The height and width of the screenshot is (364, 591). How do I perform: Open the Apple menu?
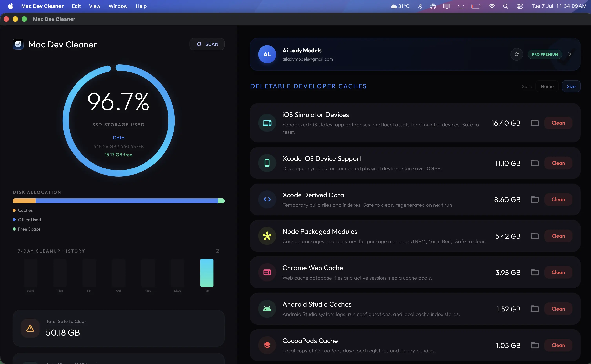(11, 6)
